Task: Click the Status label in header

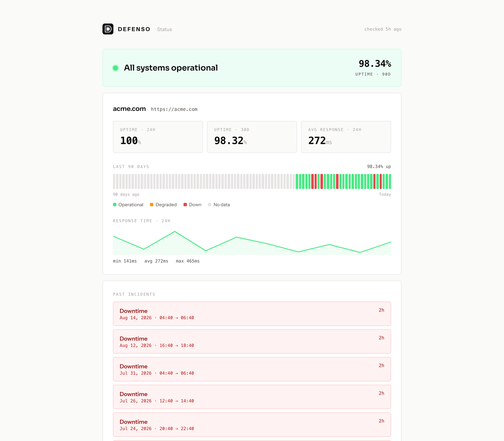Action: [164, 29]
